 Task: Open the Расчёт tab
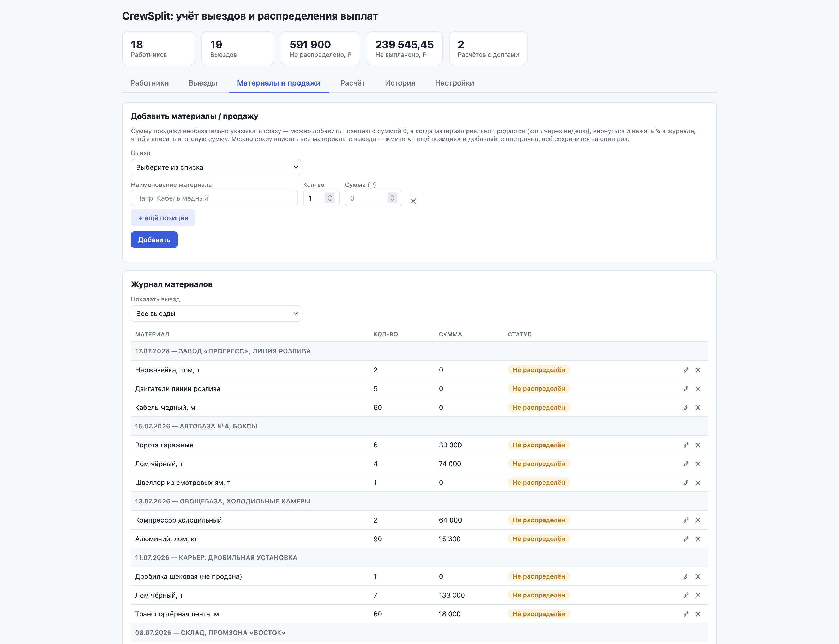(353, 83)
